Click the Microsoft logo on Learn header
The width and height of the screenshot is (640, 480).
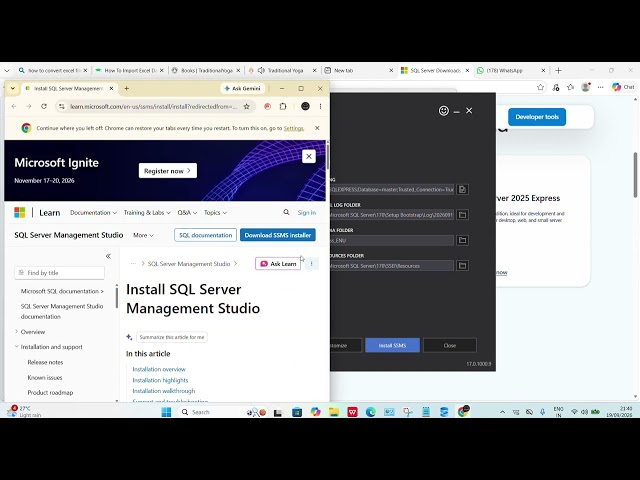20,213
